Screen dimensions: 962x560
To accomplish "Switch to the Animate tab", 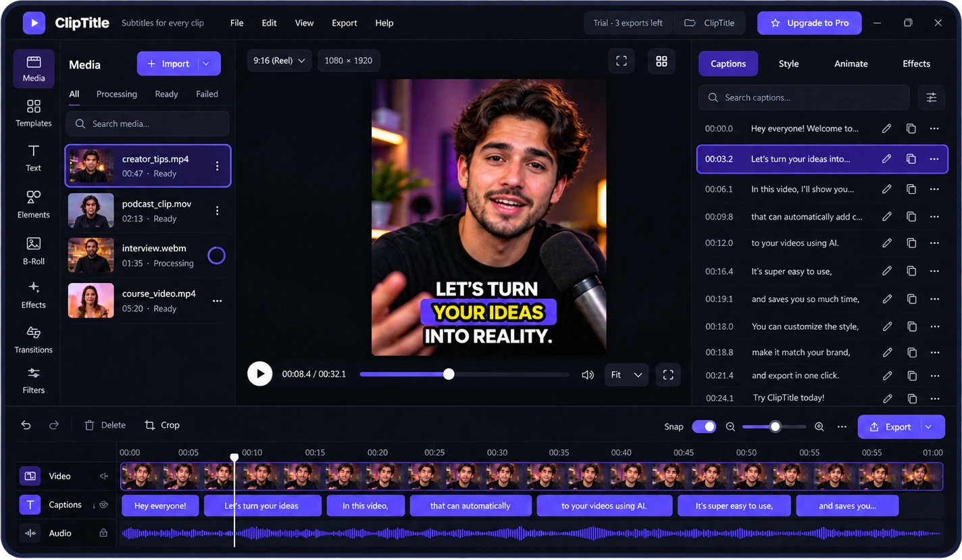I will tap(851, 63).
